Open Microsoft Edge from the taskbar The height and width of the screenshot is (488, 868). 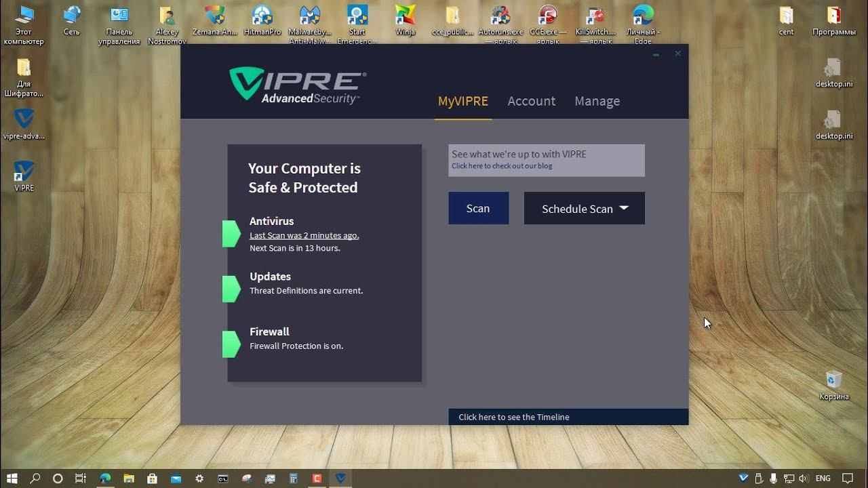point(105,478)
